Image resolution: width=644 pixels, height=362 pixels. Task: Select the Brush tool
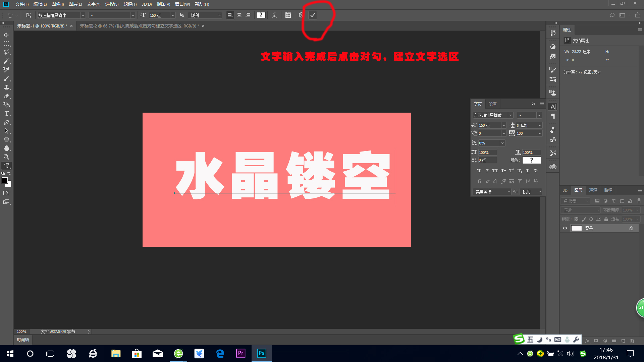6,78
